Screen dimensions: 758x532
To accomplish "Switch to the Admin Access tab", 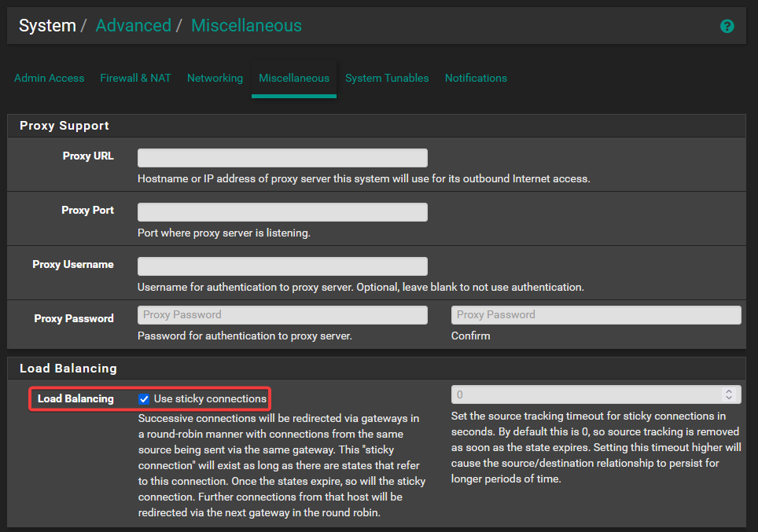I will point(49,78).
